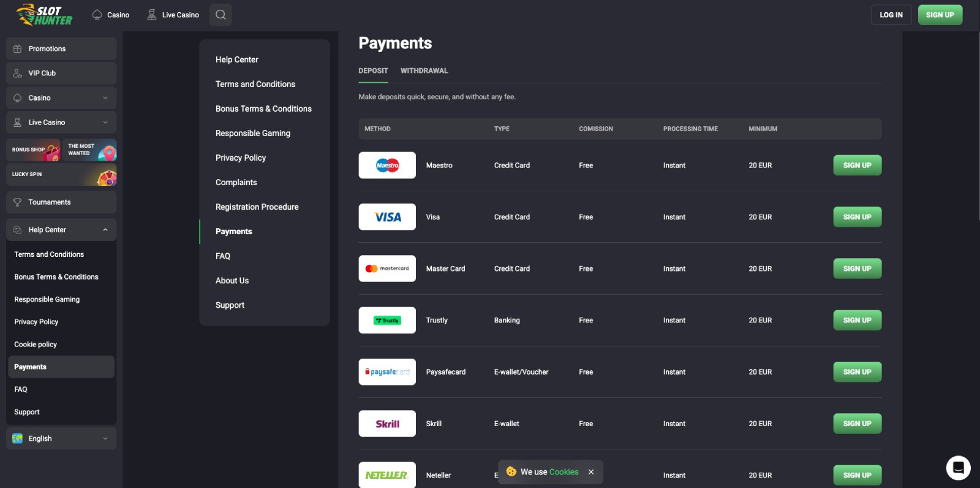The image size is (980, 488).
Task: Open the live chat bubble icon
Action: click(959, 468)
